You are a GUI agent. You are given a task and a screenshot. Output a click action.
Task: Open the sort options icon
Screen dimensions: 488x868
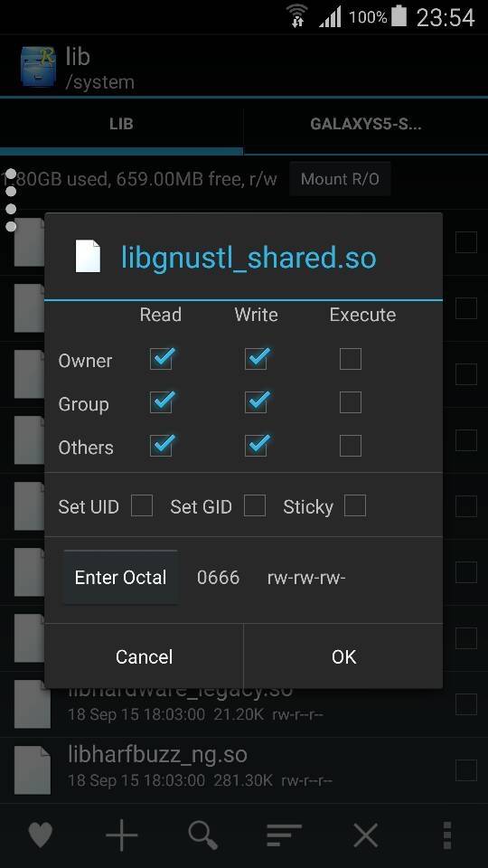[x=284, y=835]
